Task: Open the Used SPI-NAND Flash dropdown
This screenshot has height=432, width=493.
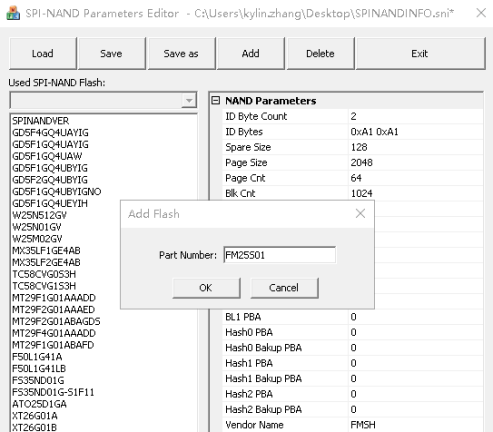Action: (x=189, y=100)
